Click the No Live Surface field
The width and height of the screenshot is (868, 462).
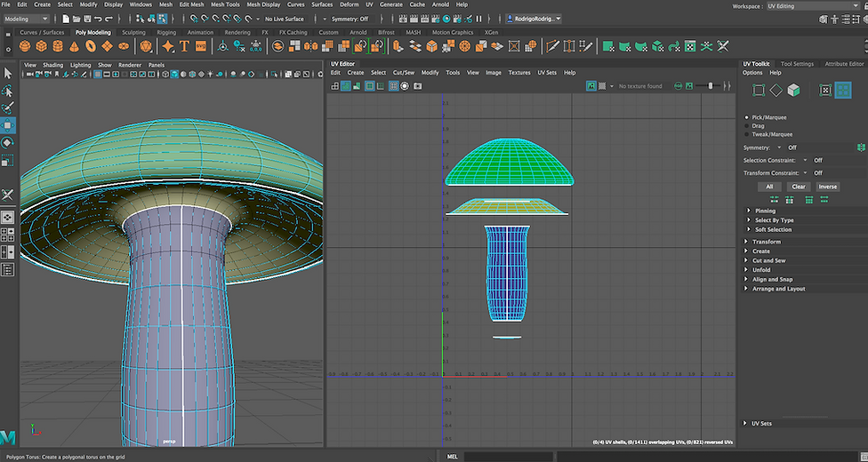(x=284, y=19)
